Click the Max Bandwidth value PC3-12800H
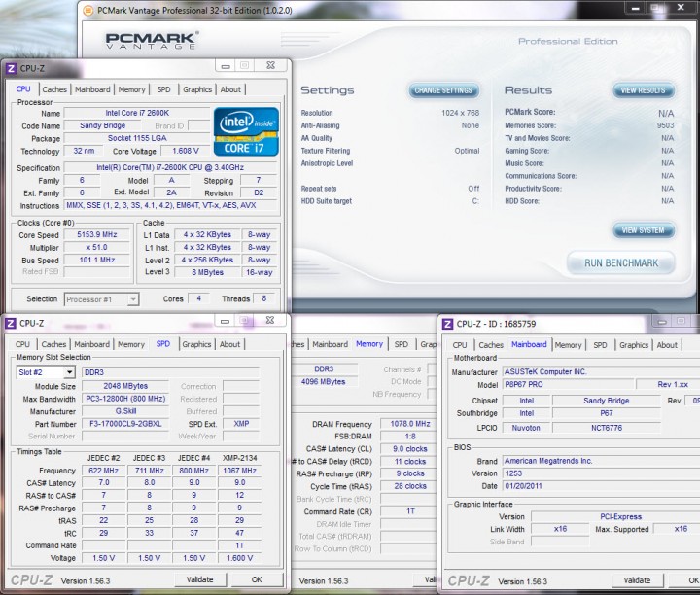Screen dimensions: 700x595 125,399
